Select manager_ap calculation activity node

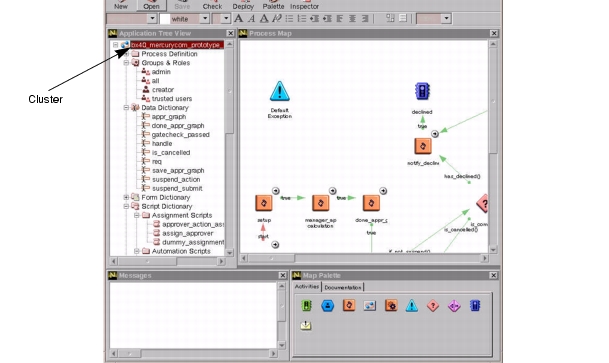pyautogui.click(x=320, y=203)
